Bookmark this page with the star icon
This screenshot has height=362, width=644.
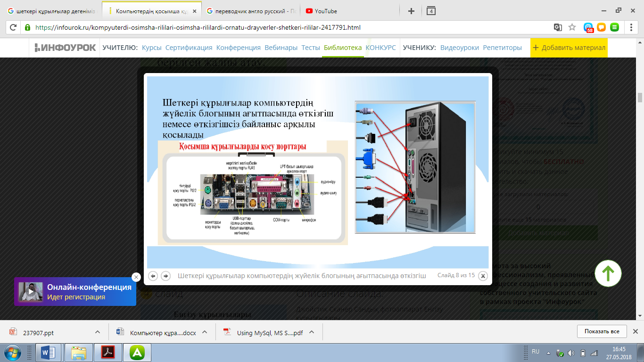click(572, 27)
